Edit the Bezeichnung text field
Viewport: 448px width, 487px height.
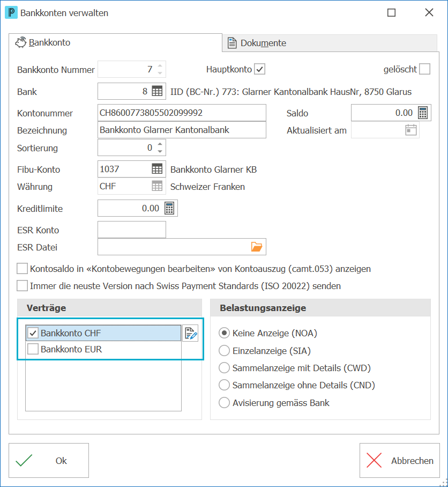182,130
